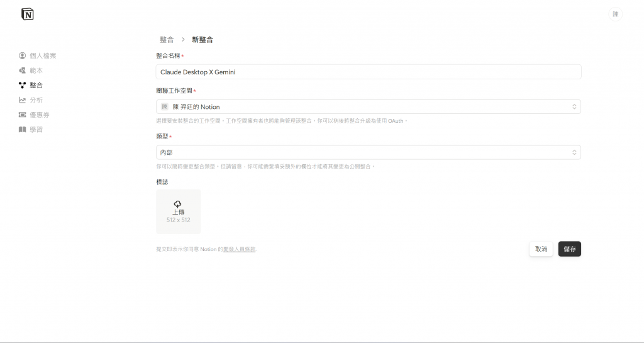Open the 類型 dropdown showing 內部
The width and height of the screenshot is (644, 343).
(369, 152)
